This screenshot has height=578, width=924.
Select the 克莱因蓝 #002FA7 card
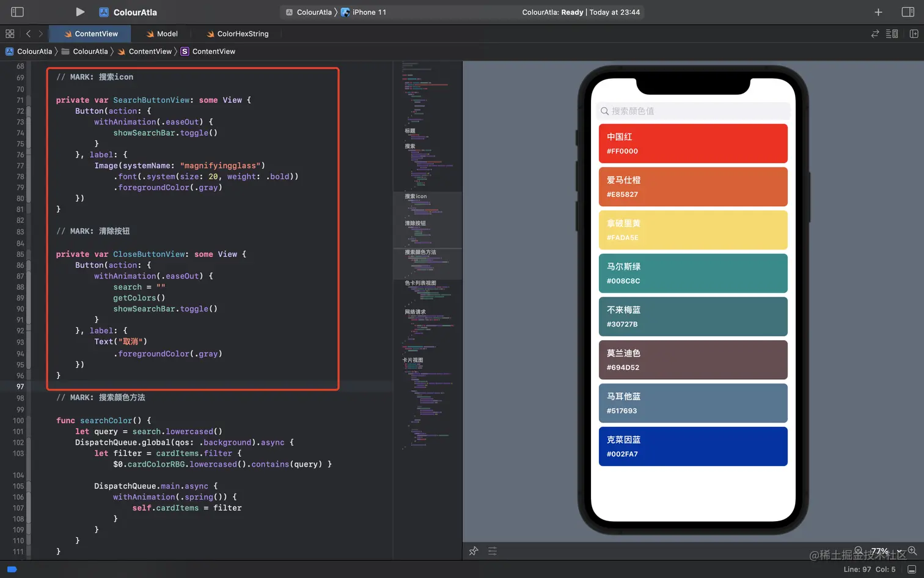(x=693, y=446)
